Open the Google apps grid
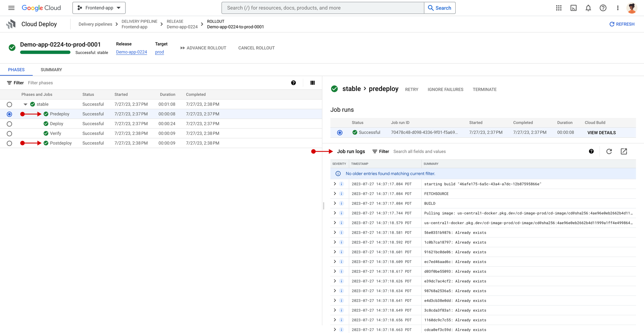The height and width of the screenshot is (333, 644). click(x=559, y=8)
